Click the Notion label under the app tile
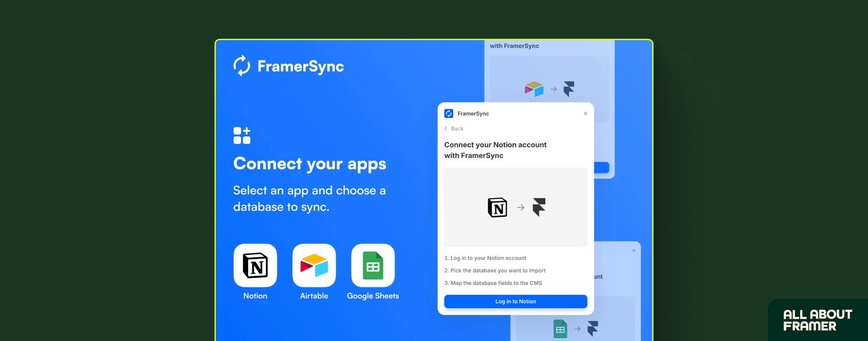The height and width of the screenshot is (341, 868). (x=255, y=296)
